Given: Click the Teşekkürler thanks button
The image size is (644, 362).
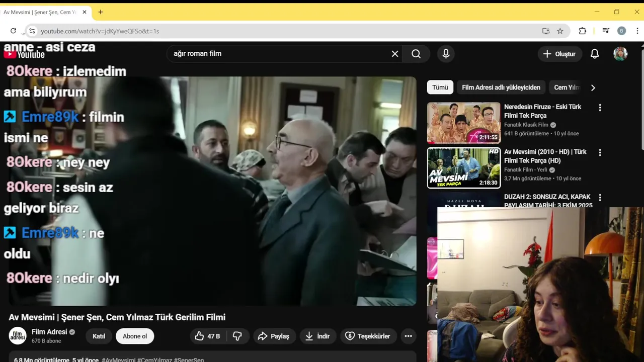Looking at the screenshot, I should click(x=368, y=336).
